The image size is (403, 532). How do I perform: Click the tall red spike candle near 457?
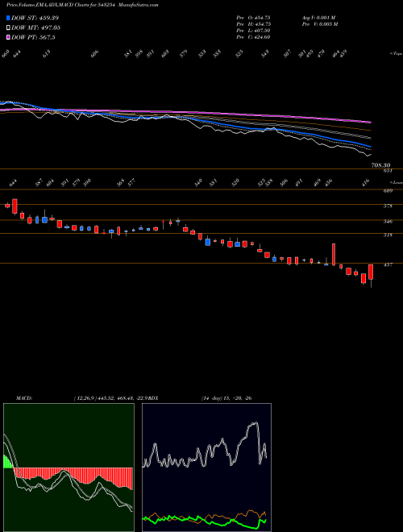334,255
